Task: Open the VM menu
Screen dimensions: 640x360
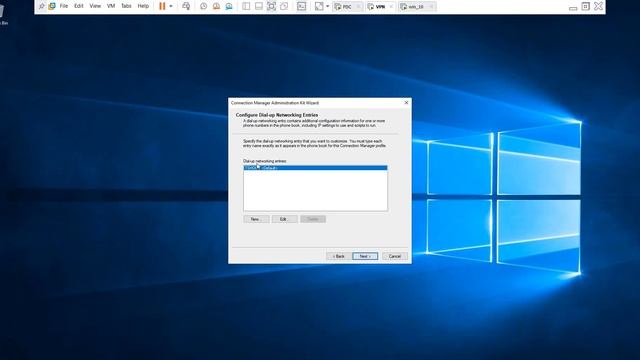Action: point(111,6)
